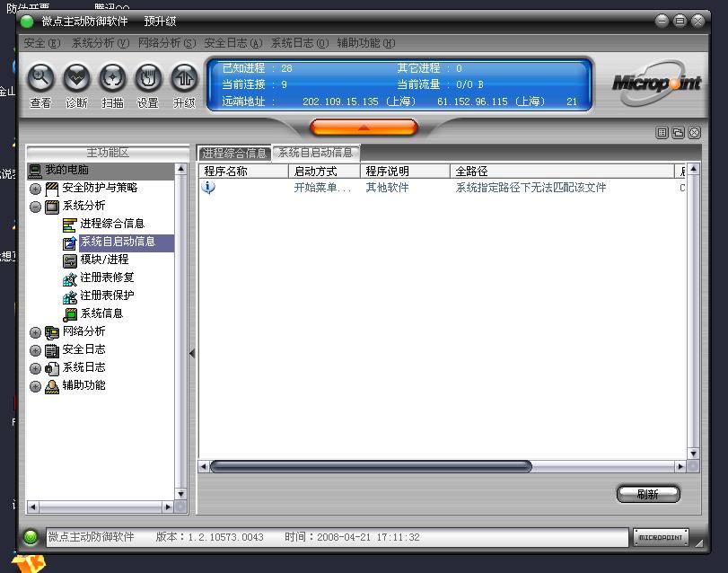Click the 网络分析 network icon
The image size is (728, 573).
51,332
